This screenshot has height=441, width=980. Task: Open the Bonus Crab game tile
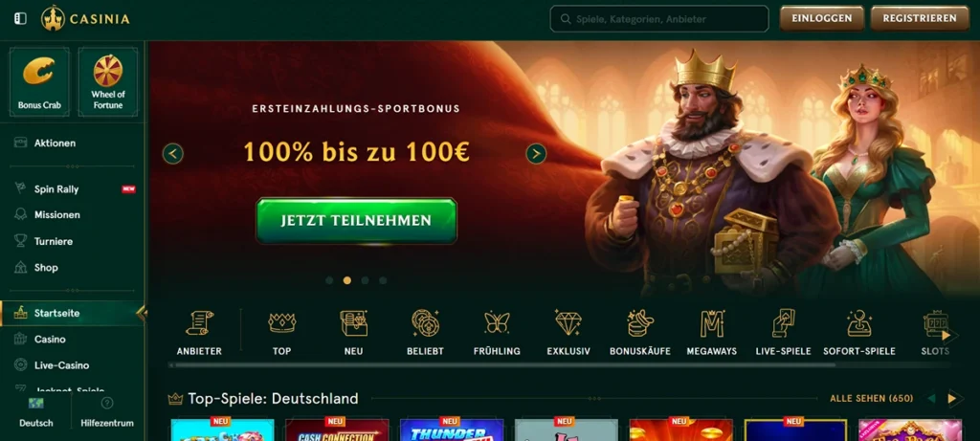click(x=39, y=82)
